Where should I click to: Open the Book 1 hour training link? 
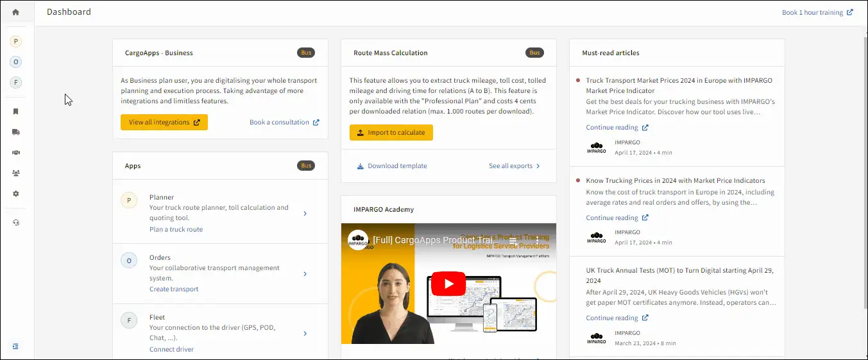tap(817, 12)
